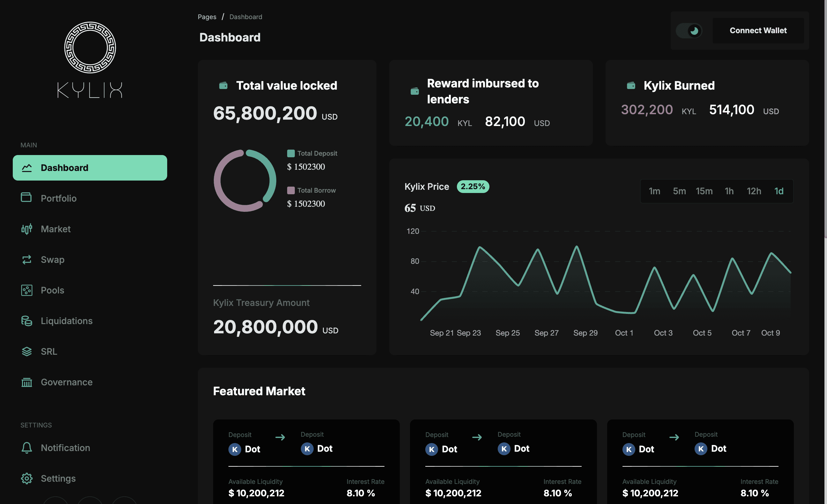Image resolution: width=827 pixels, height=504 pixels.
Task: Click the Notification bell icon
Action: (26, 448)
